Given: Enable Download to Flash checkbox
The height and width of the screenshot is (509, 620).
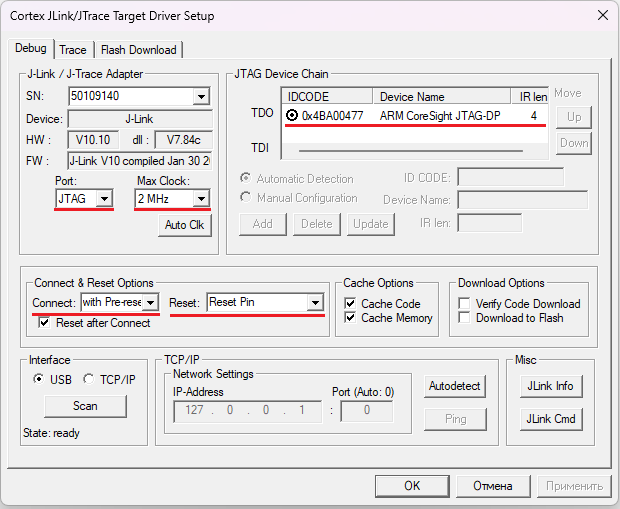Looking at the screenshot, I should 465,318.
